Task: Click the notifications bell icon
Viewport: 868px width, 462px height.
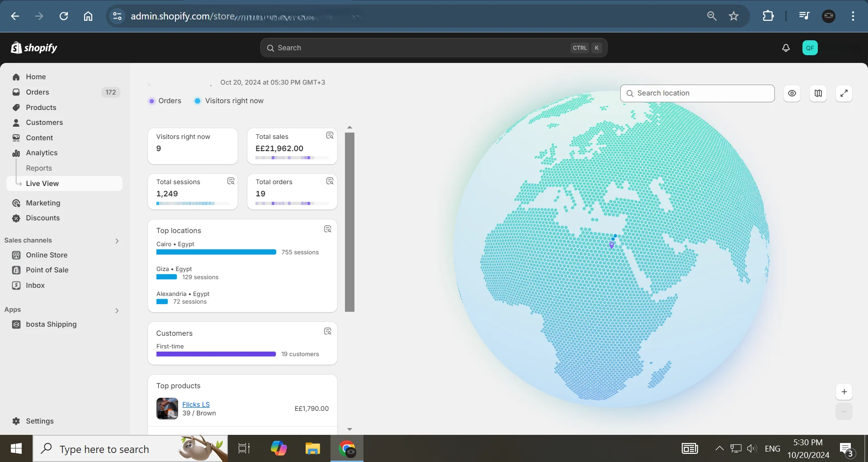Action: click(786, 48)
